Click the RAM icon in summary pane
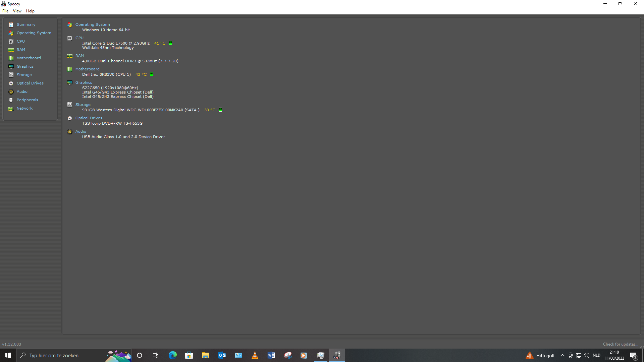The height and width of the screenshot is (362, 644). pos(70,56)
